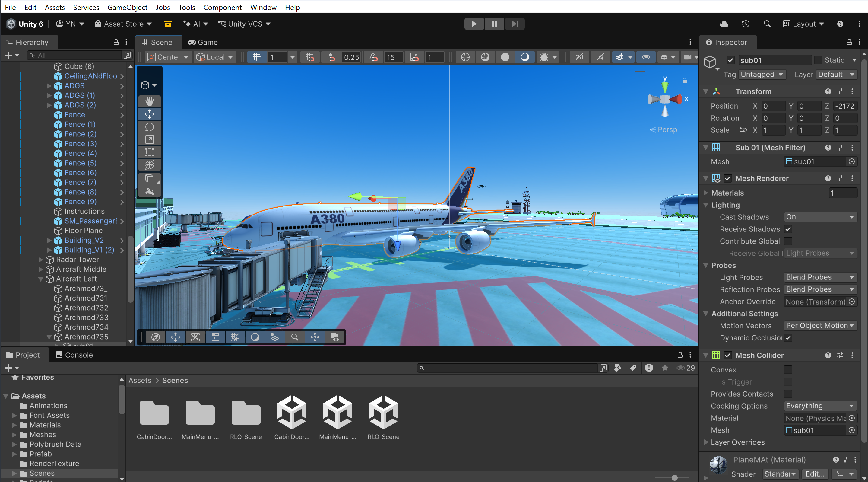Click the Position Z field
868x482 pixels.
(845, 106)
